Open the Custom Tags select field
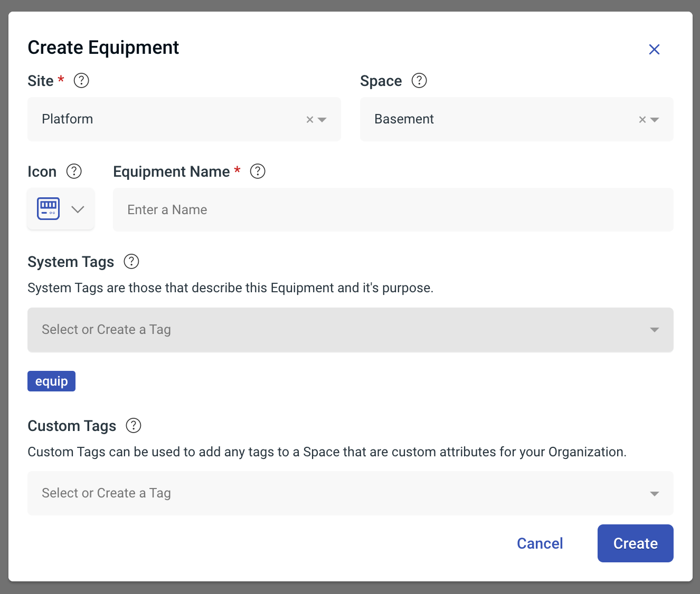The height and width of the screenshot is (594, 700). click(x=351, y=493)
